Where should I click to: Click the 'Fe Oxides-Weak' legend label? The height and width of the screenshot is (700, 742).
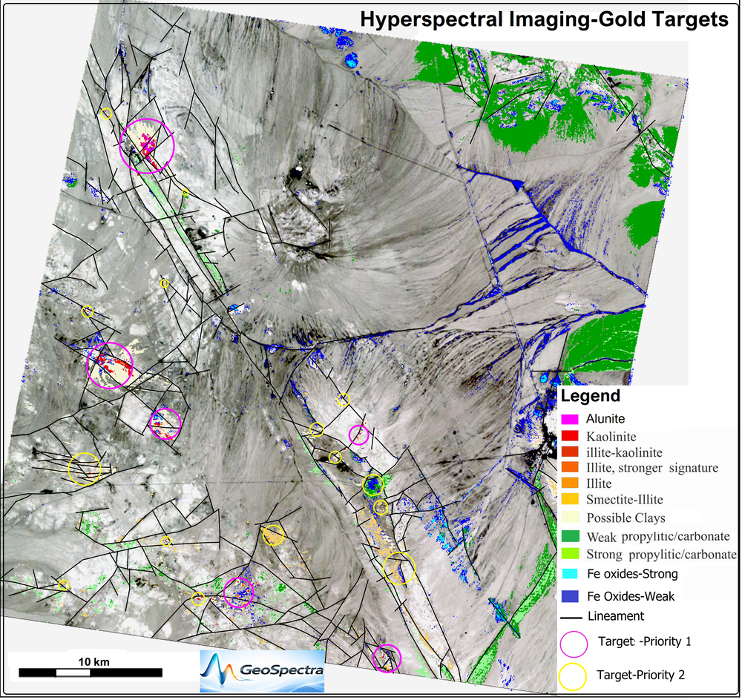(631, 596)
